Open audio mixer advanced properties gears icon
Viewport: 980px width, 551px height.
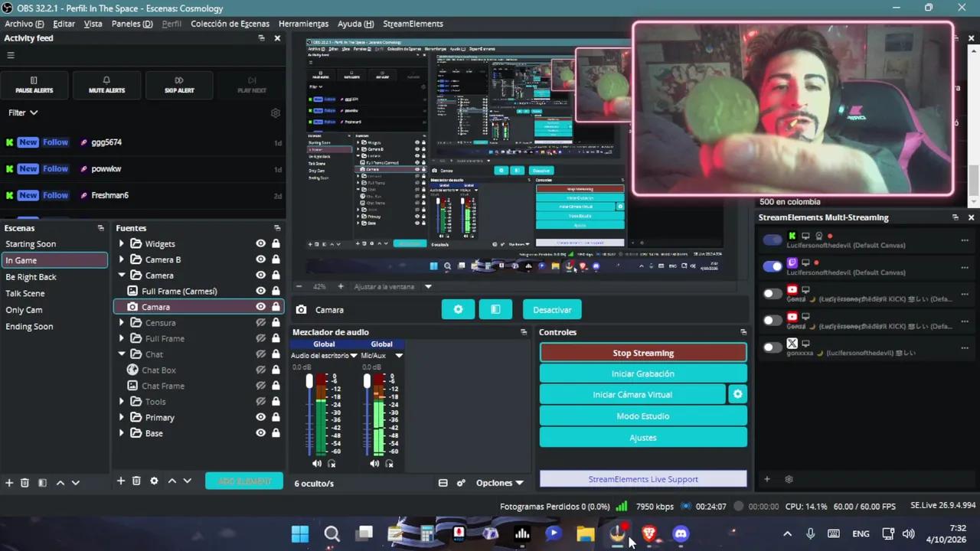coord(461,483)
